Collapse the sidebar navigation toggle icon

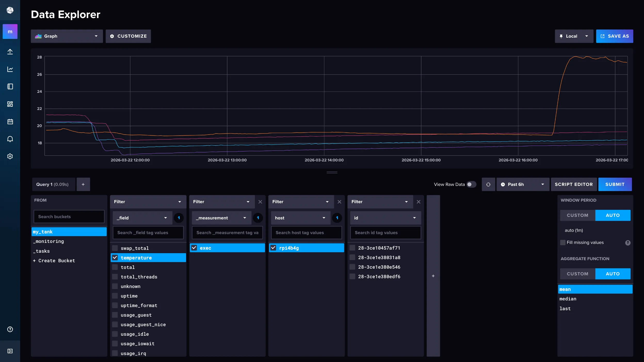click(x=10, y=351)
